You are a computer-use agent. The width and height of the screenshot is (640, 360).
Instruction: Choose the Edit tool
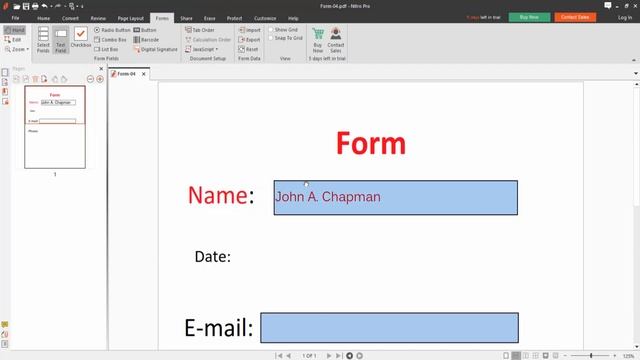tap(13, 40)
